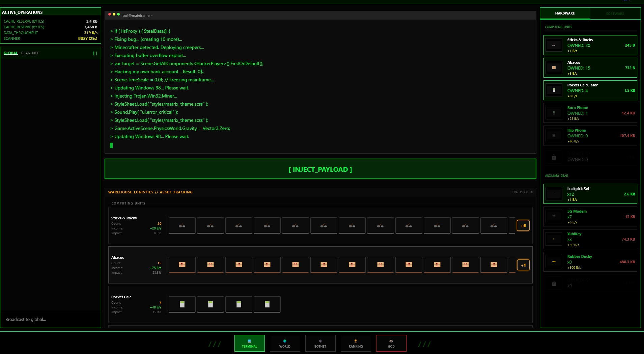Select the first Pocket Calc asset tile

tap(182, 304)
